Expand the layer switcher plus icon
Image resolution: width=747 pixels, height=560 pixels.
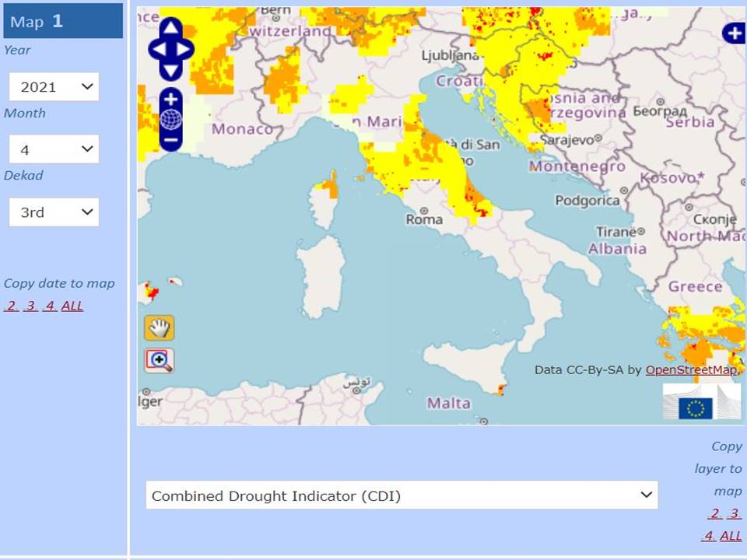coord(734,33)
